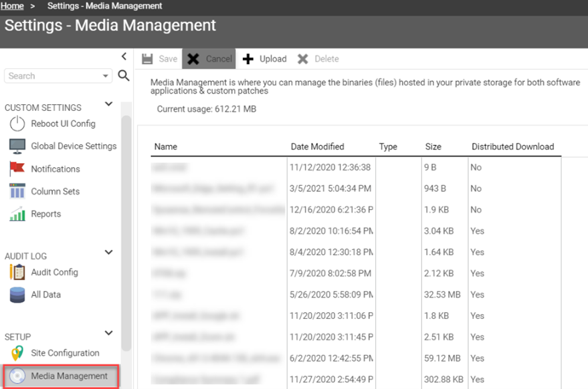Open Reboot UI Config settings
The height and width of the screenshot is (389, 588).
[x=63, y=124]
